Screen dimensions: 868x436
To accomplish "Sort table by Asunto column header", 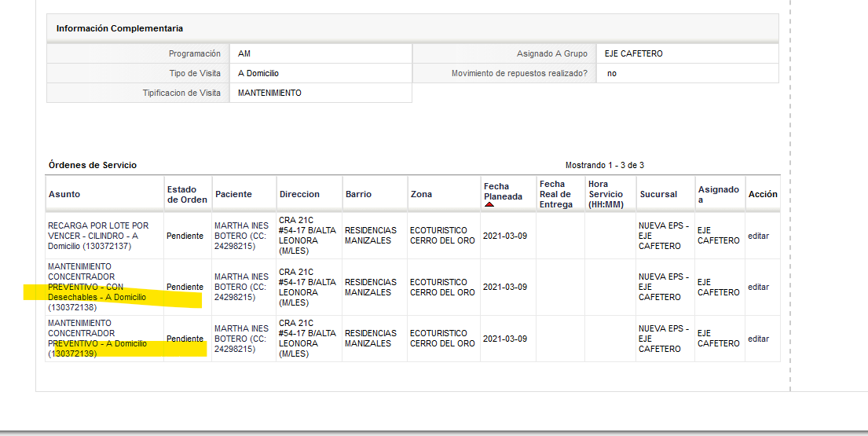I will point(64,194).
